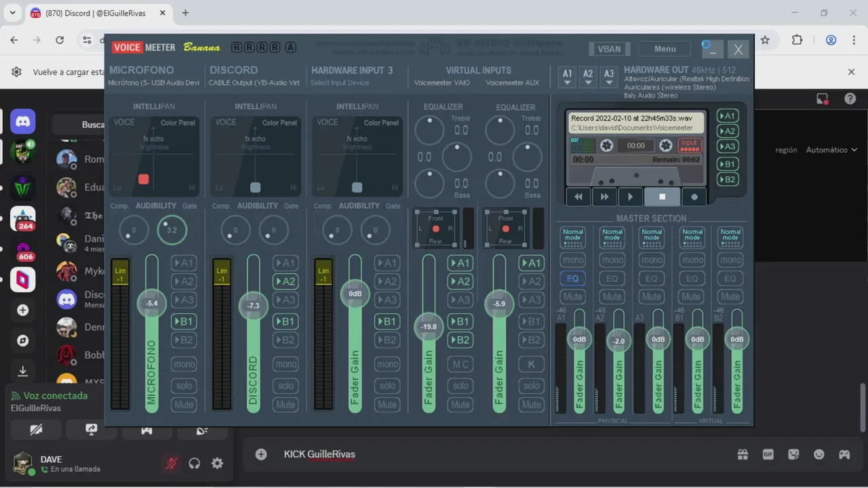Set Hardware Input 3 strip to mono
Screen dimensions: 868x488
387,364
